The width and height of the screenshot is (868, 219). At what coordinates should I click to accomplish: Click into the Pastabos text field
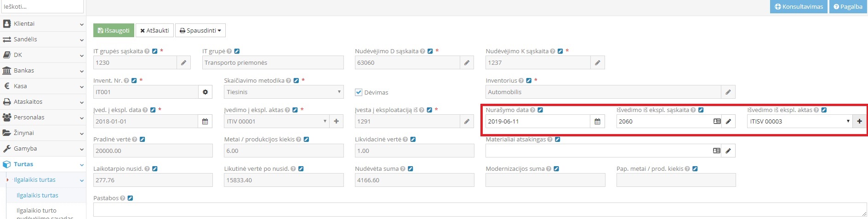point(478,210)
